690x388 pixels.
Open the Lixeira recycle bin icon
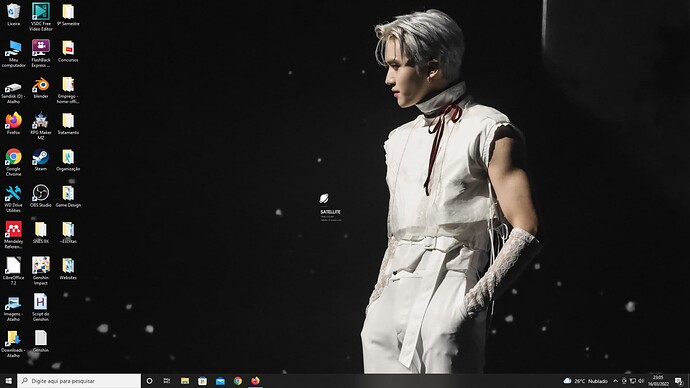click(x=14, y=14)
